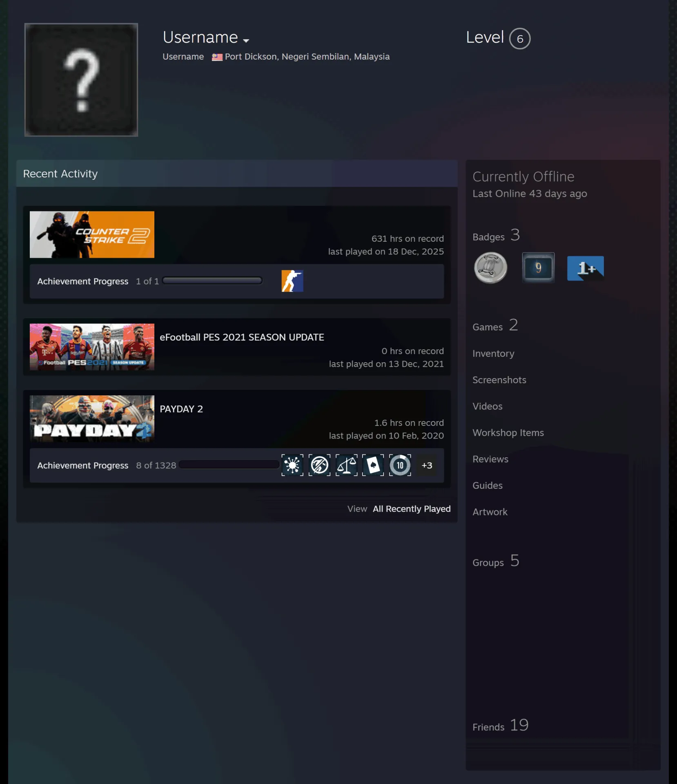Open eFootball PES 2021 SEASON UPDATE title link

[x=242, y=337]
